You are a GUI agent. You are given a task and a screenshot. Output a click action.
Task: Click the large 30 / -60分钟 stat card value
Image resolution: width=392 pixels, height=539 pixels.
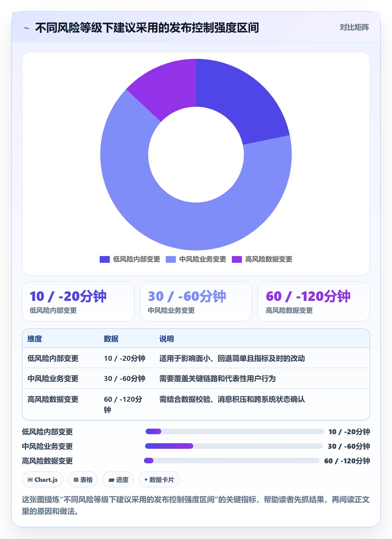pyautogui.click(x=187, y=296)
